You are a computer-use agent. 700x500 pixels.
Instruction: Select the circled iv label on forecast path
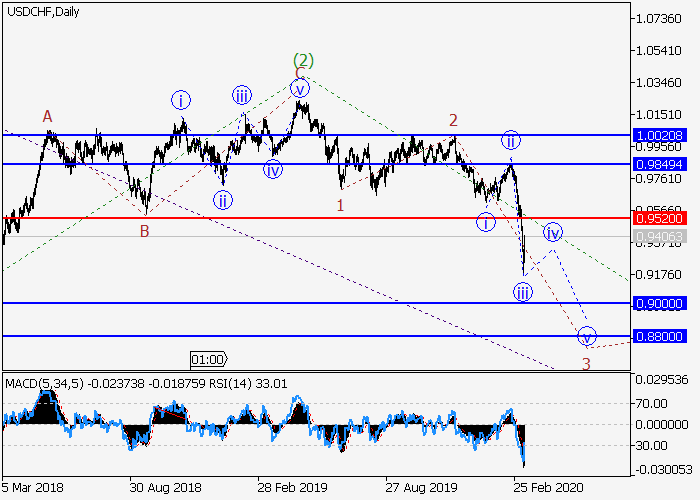click(553, 233)
